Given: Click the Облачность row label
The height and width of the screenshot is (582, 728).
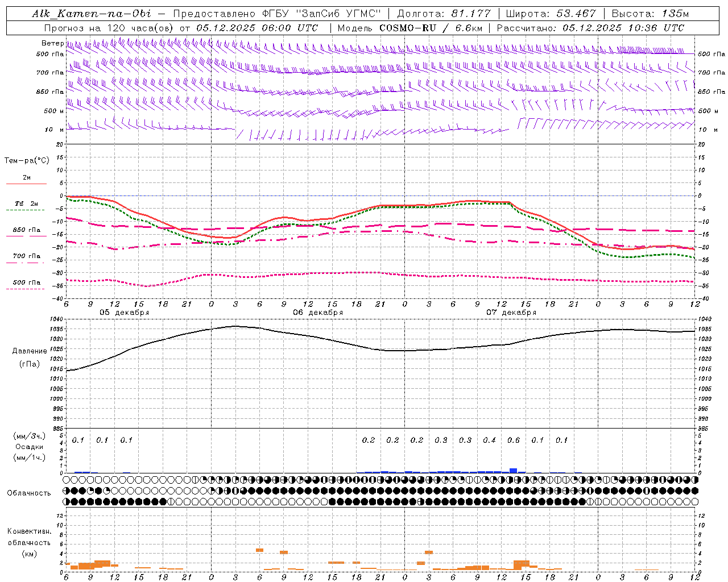Looking at the screenshot, I should tap(29, 493).
